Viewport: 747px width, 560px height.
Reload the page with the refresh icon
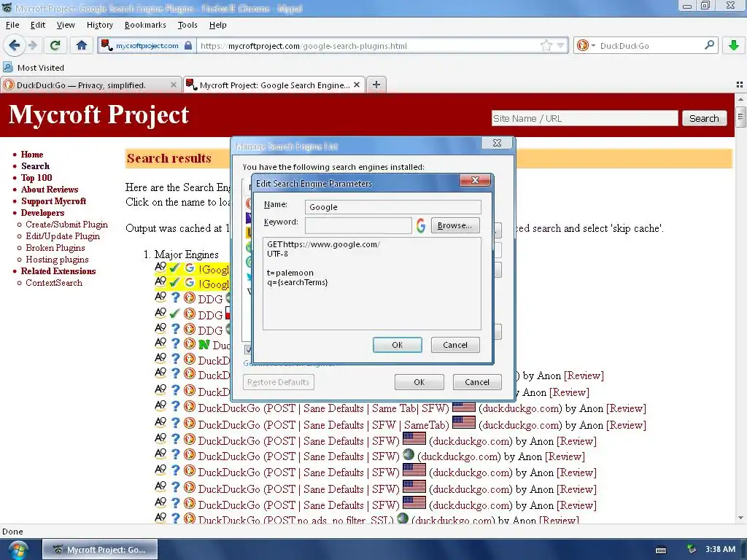pos(55,46)
